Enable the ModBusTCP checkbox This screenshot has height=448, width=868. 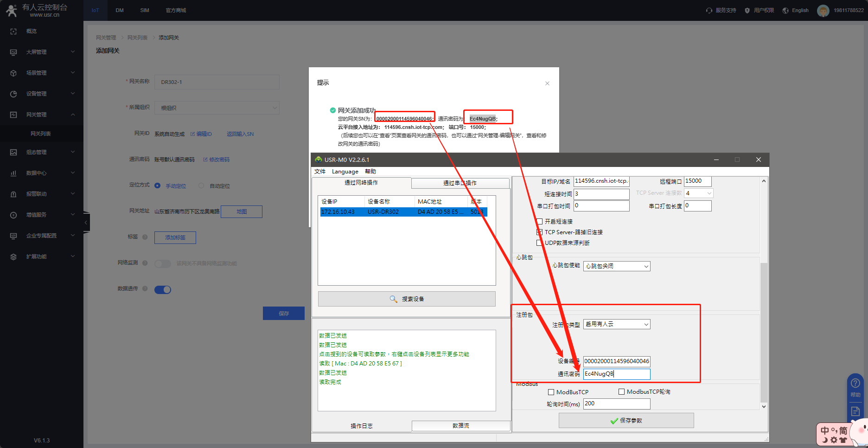tap(551, 392)
